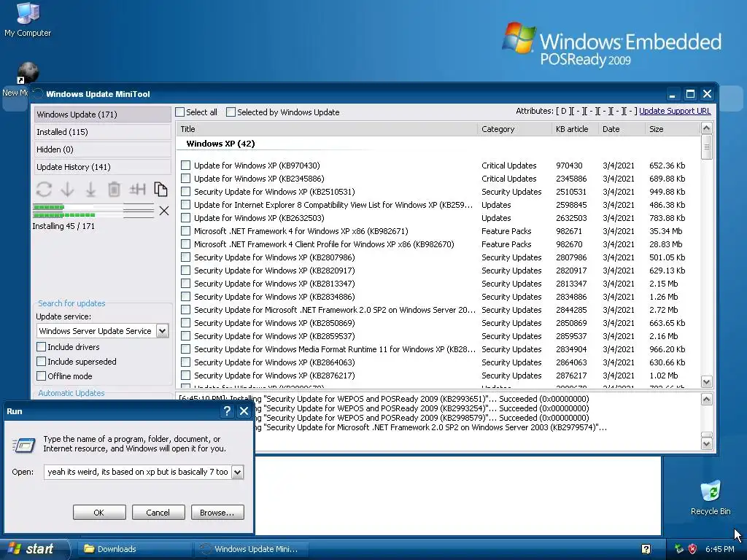747x560 pixels.
Task: Sort by the Title column header
Action: (326, 129)
